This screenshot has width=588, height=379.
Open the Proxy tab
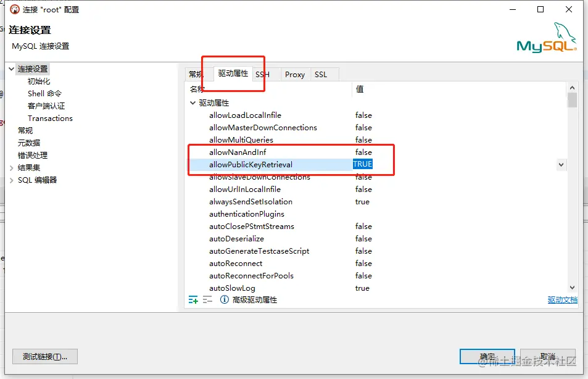(x=295, y=74)
